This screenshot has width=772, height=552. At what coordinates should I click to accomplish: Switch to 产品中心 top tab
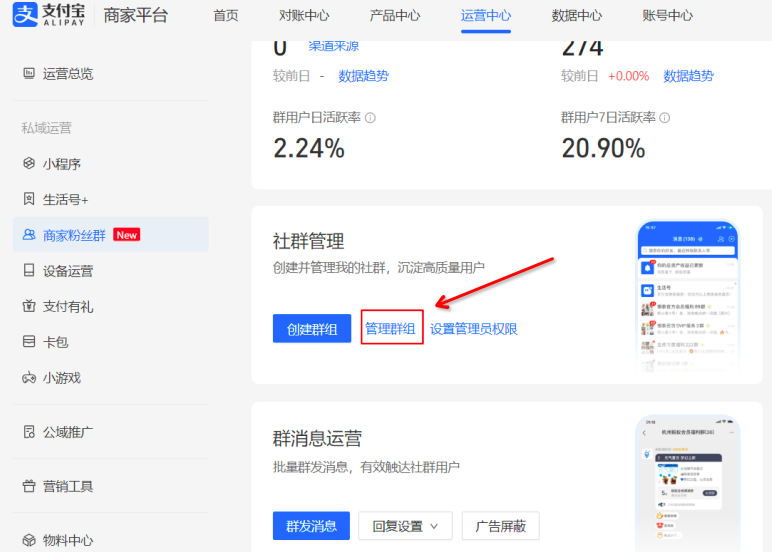click(x=395, y=16)
